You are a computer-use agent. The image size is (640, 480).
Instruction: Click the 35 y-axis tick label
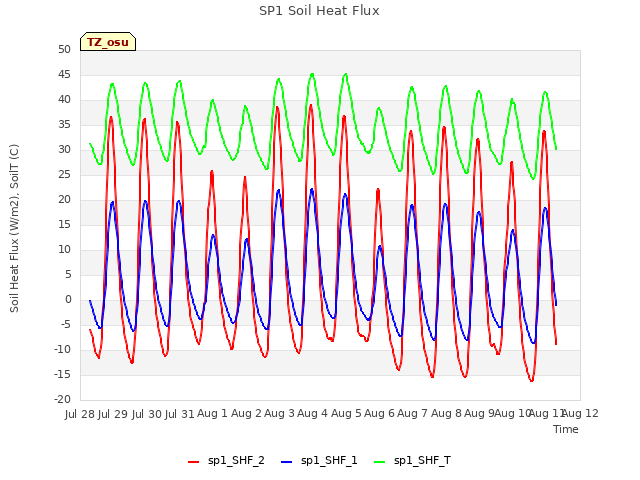pyautogui.click(x=64, y=125)
